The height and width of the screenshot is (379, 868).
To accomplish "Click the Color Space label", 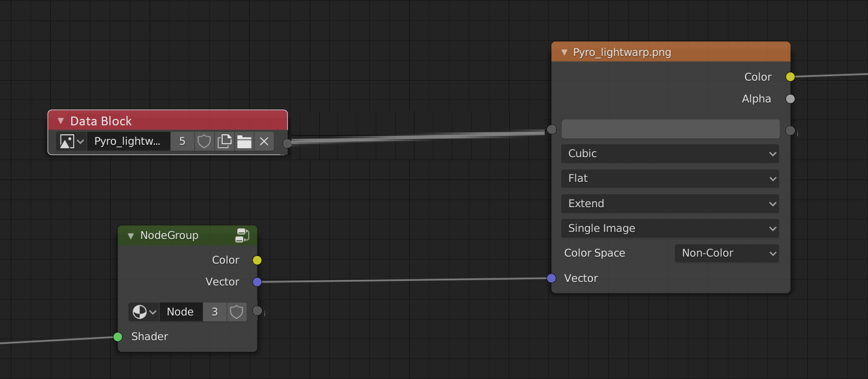I will [x=595, y=253].
